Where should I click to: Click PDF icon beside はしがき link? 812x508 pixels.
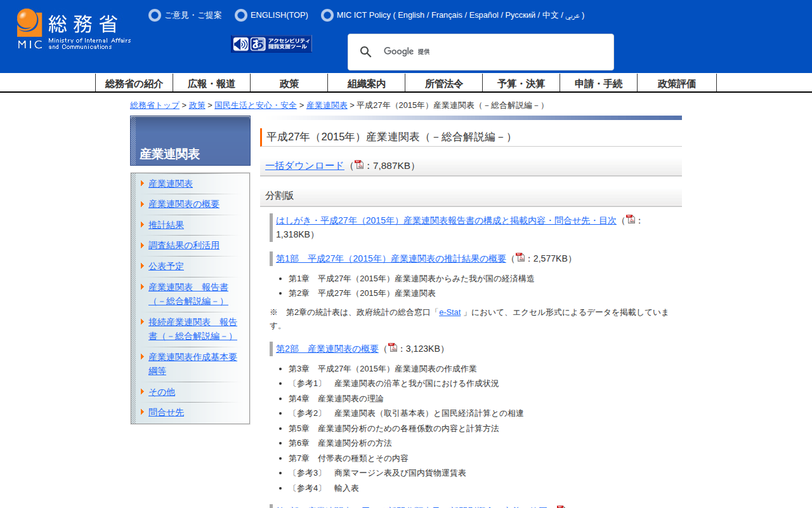(x=631, y=220)
